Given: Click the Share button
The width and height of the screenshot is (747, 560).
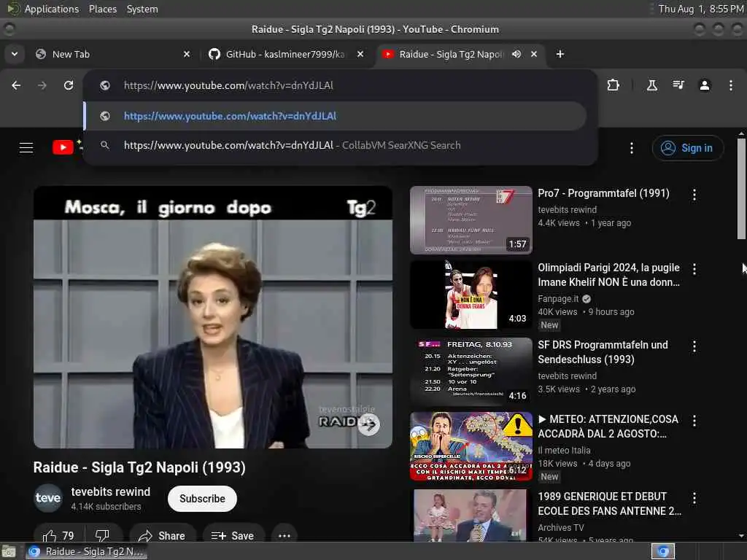Looking at the screenshot, I should (x=163, y=536).
